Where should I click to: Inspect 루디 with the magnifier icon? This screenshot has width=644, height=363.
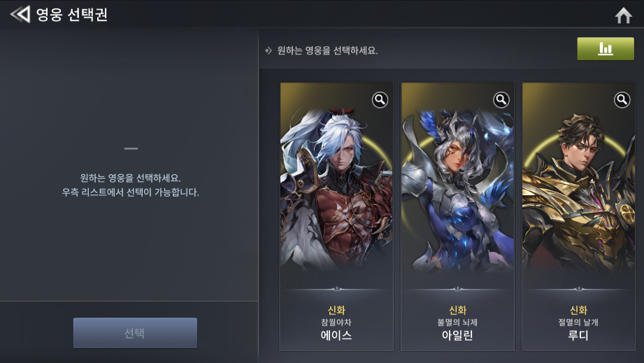tap(622, 100)
